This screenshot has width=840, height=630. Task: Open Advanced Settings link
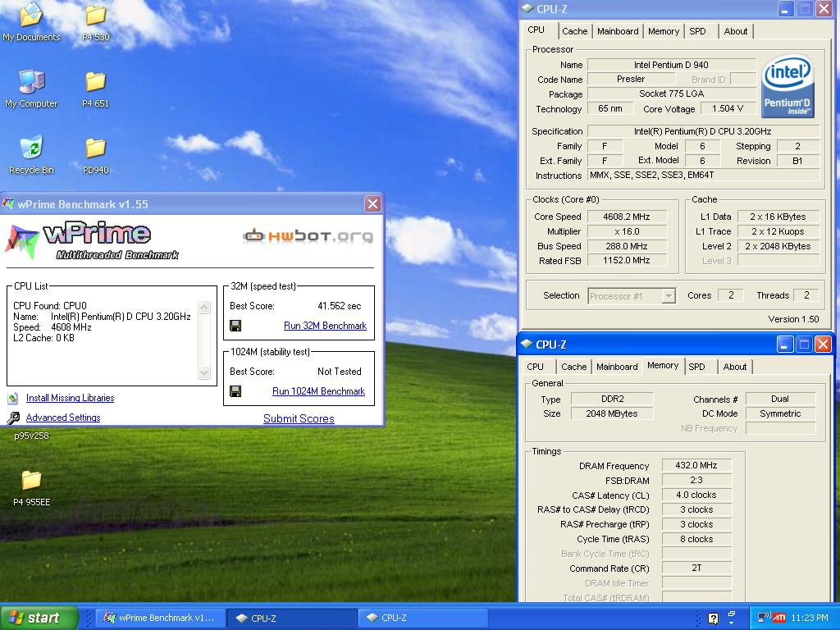point(63,418)
